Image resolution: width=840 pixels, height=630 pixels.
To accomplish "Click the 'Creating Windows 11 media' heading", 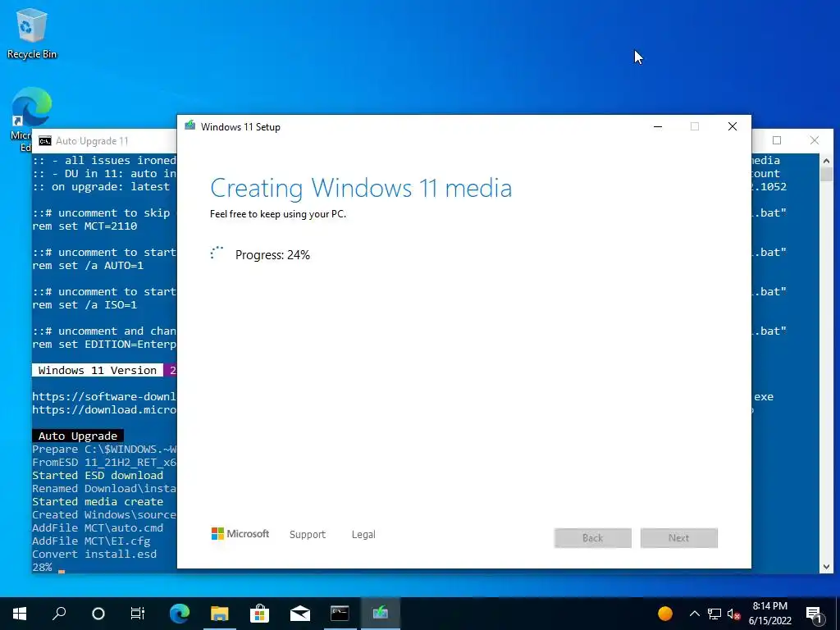I will (361, 188).
